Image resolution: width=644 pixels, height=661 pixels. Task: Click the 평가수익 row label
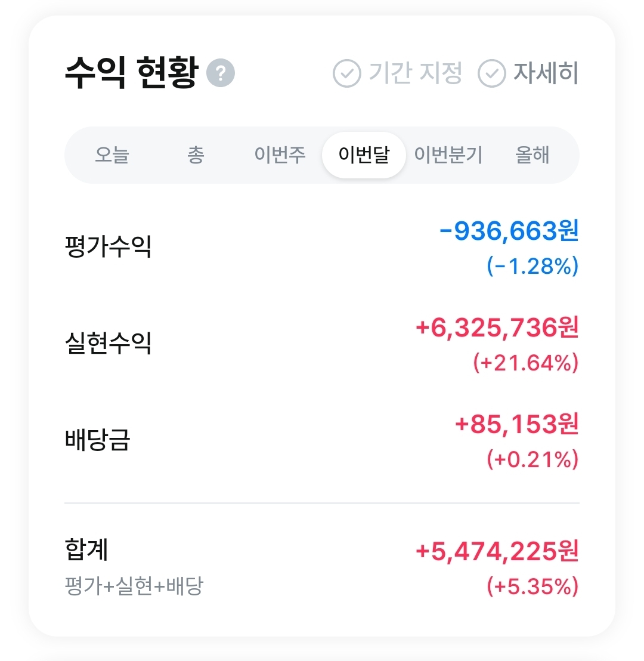(108, 246)
